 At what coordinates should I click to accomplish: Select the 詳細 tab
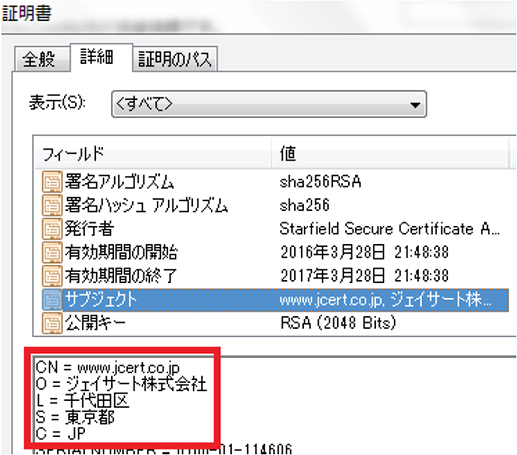click(101, 57)
